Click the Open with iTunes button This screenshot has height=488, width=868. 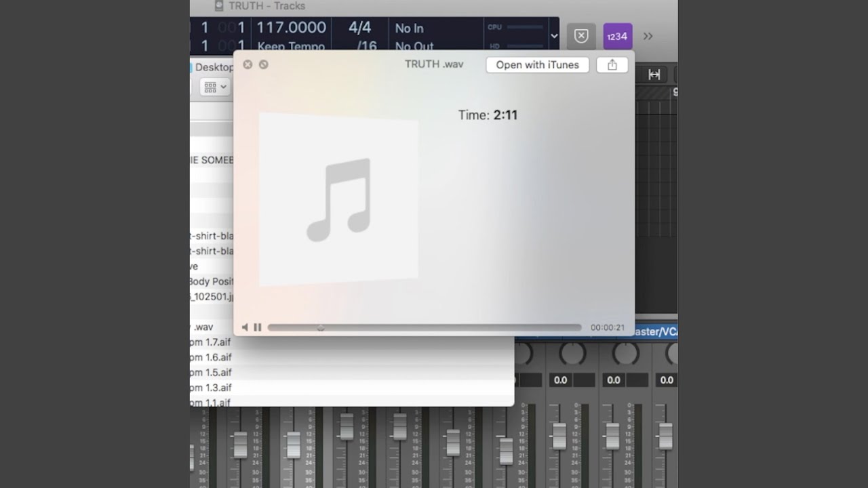coord(537,65)
